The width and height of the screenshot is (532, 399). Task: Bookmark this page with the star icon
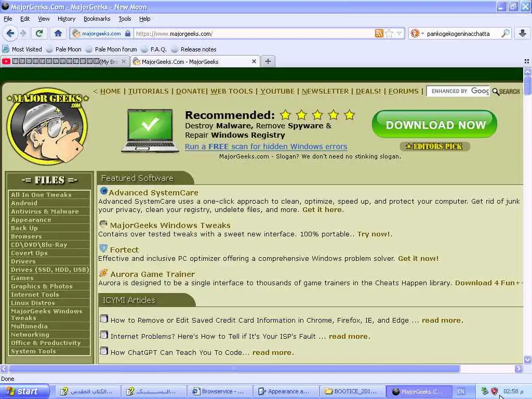[390, 33]
